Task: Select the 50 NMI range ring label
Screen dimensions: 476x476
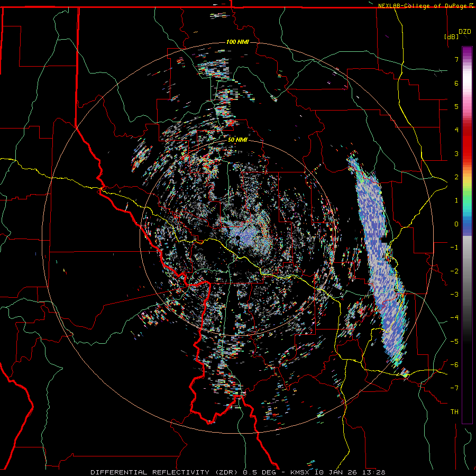Action: [x=237, y=140]
